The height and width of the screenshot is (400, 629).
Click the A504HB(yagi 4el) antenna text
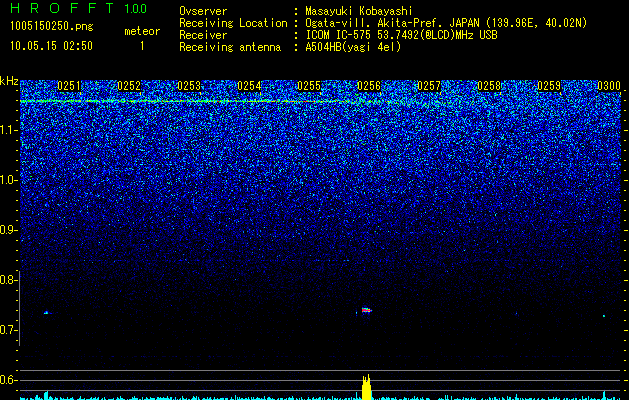pos(353,47)
